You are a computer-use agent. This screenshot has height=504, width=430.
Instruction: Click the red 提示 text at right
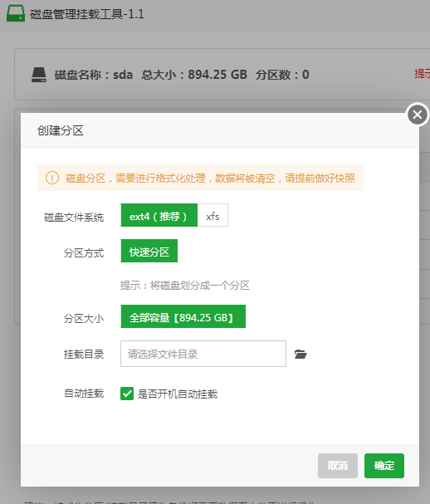coord(422,73)
